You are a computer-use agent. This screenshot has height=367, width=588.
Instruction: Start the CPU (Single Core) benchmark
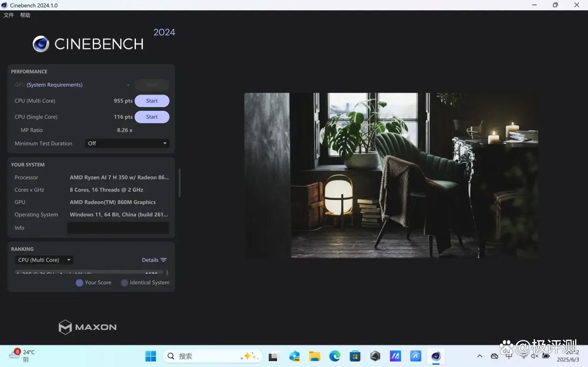point(152,117)
